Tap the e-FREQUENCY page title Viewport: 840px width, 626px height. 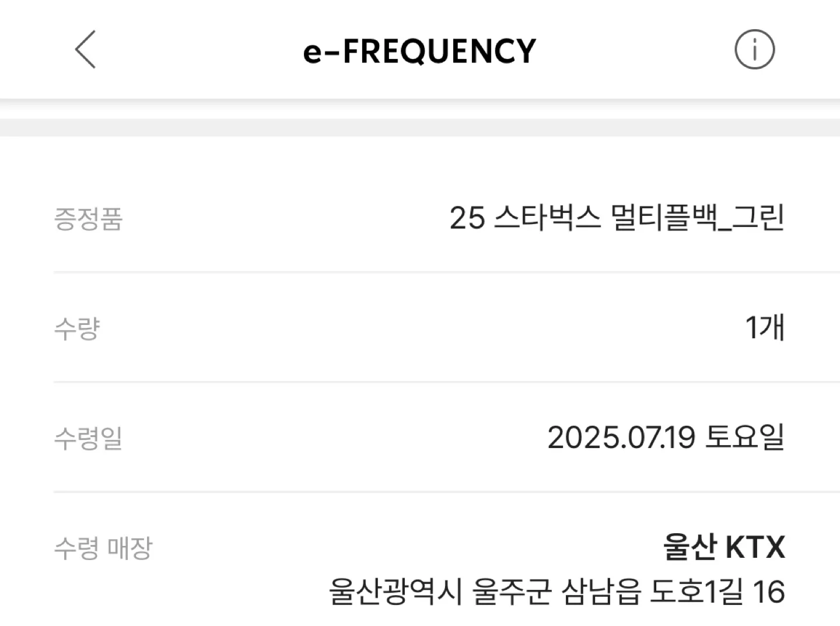(419, 51)
